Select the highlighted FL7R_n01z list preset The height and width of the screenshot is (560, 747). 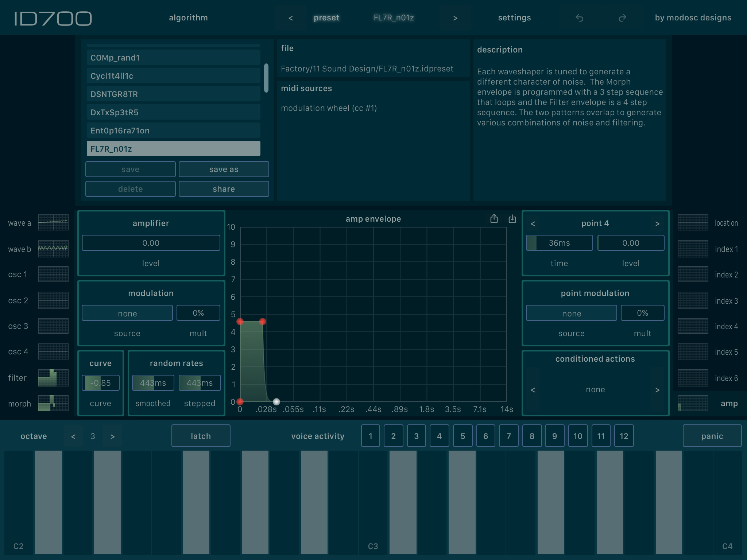pyautogui.click(x=174, y=149)
